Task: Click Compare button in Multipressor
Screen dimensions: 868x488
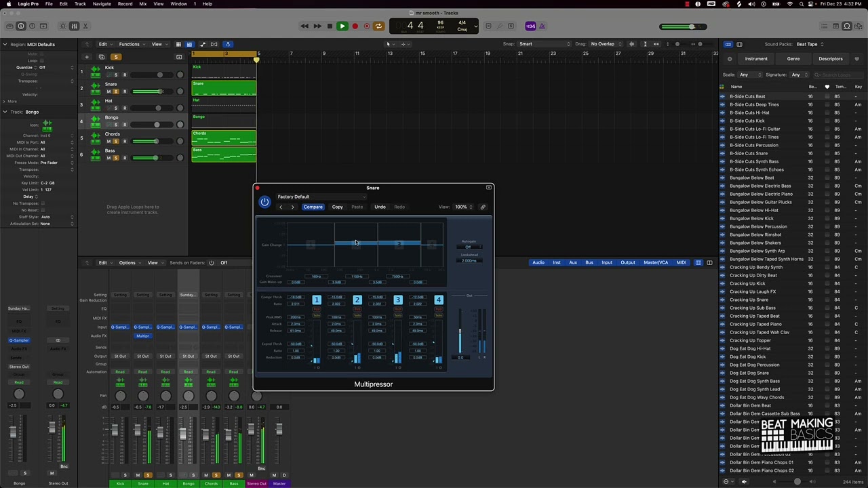Action: (313, 207)
